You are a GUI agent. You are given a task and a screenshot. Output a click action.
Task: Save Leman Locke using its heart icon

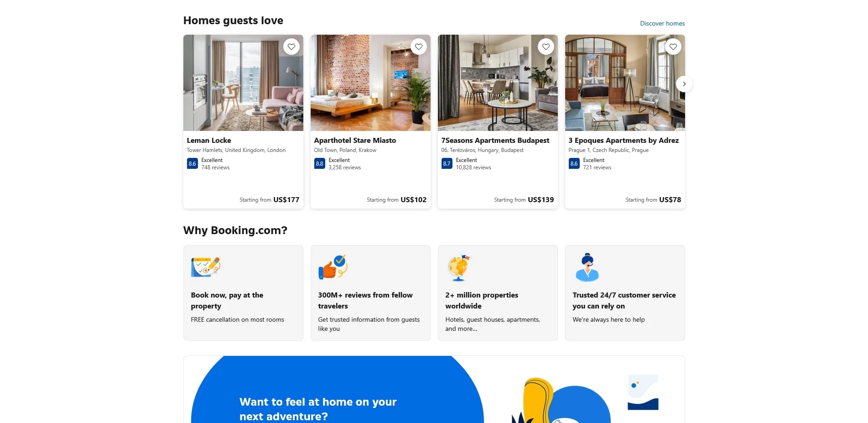[x=291, y=46]
